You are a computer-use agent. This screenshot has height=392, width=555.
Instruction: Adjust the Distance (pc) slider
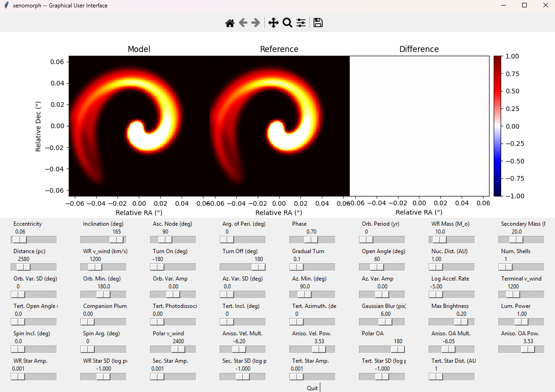pyautogui.click(x=33, y=267)
